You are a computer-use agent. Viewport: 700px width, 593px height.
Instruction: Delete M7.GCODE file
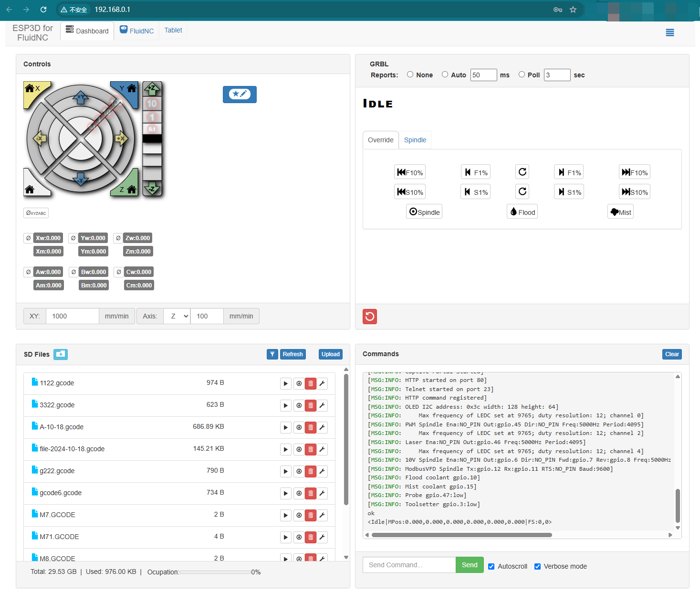311,515
